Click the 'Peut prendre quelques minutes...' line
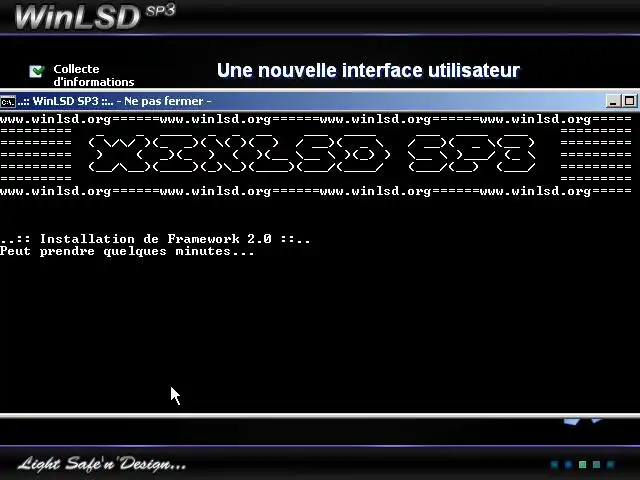Image resolution: width=640 pixels, height=480 pixels. tap(127, 251)
